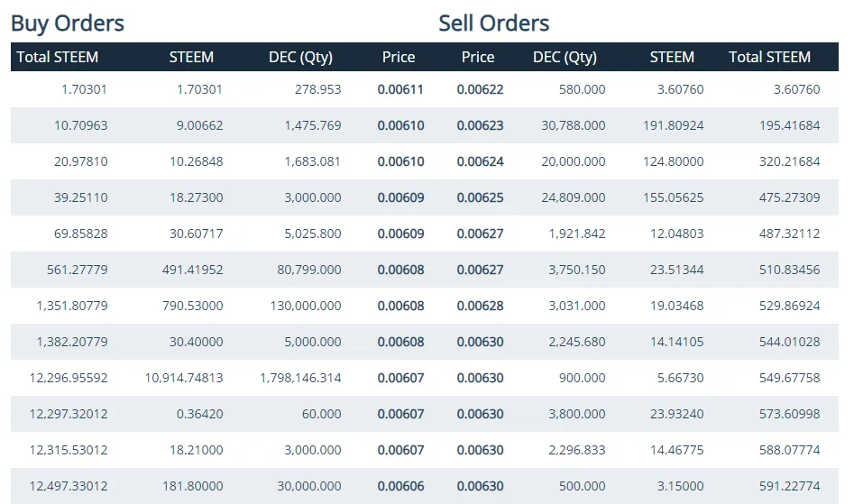Screen dimensions: 854x504
Task: Click the 130,000.000 DEC buy quantity
Action: 306,306
